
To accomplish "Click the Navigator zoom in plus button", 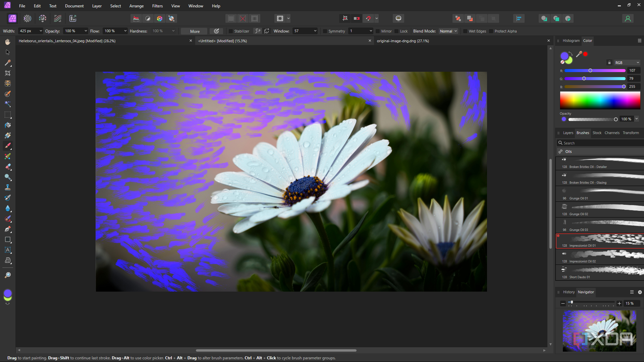I will pyautogui.click(x=619, y=303).
